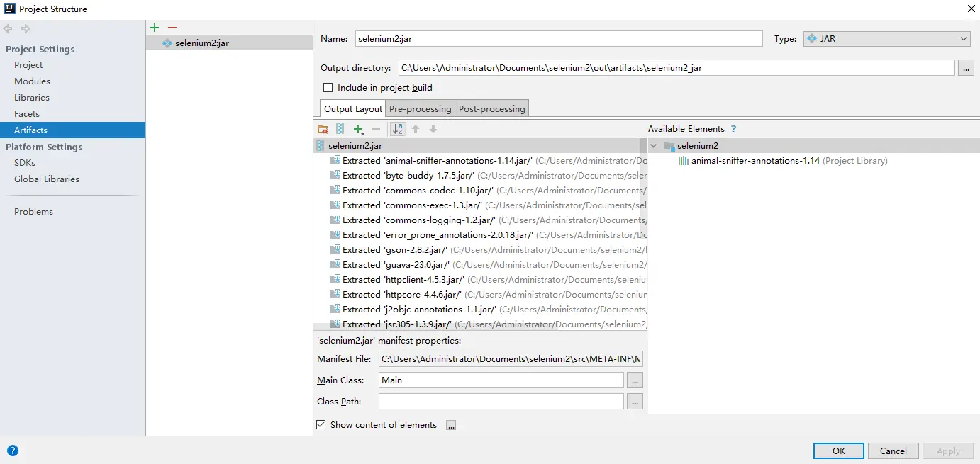Screen dimensions: 980x464
Task: Click the OK button
Action: 839,451
